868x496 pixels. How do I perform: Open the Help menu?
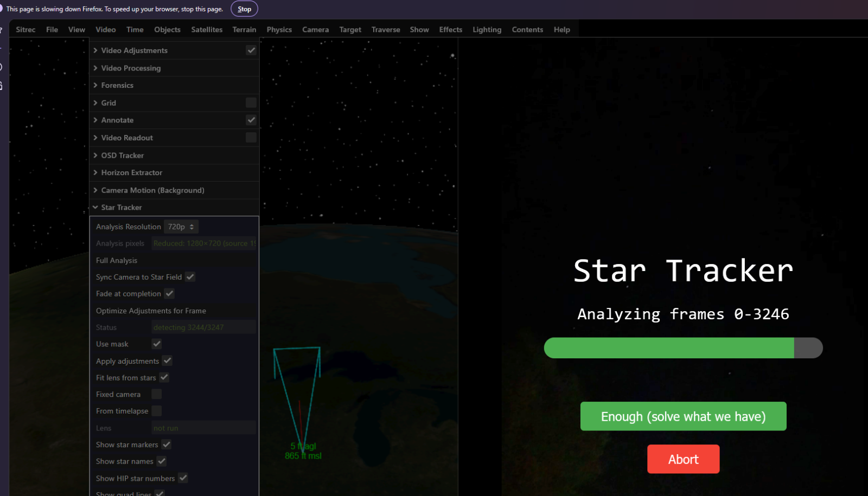point(561,29)
